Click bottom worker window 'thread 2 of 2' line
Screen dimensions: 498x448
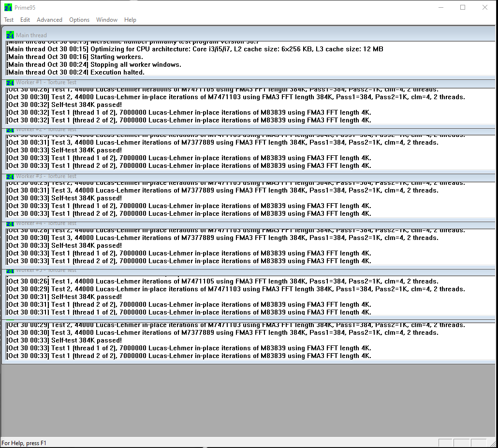(x=189, y=356)
